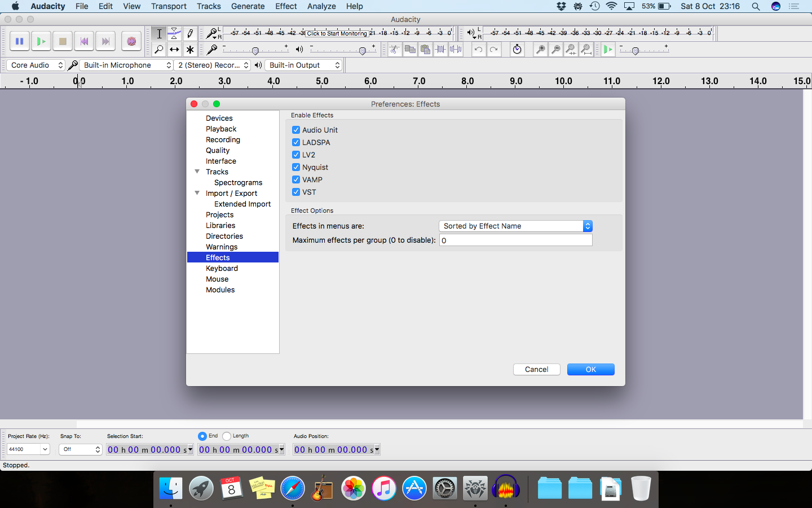Uncheck the VAMP checkbox

click(296, 179)
